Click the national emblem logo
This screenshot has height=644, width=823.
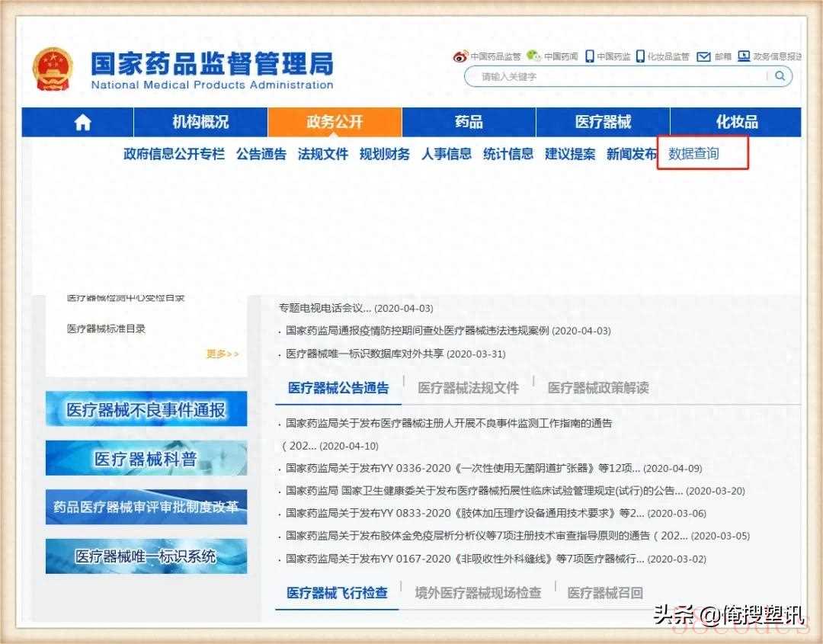(x=53, y=69)
